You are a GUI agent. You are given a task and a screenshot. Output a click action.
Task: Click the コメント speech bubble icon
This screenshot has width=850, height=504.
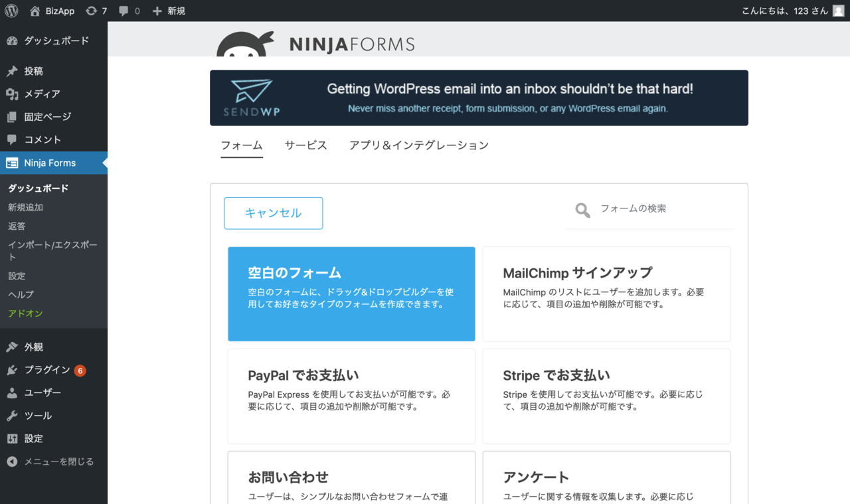(x=12, y=139)
